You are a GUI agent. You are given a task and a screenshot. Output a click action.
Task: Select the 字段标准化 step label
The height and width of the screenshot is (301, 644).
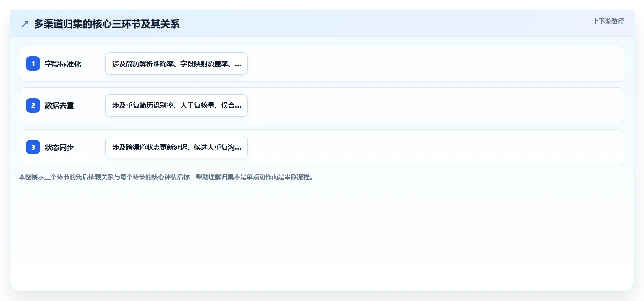[63, 64]
